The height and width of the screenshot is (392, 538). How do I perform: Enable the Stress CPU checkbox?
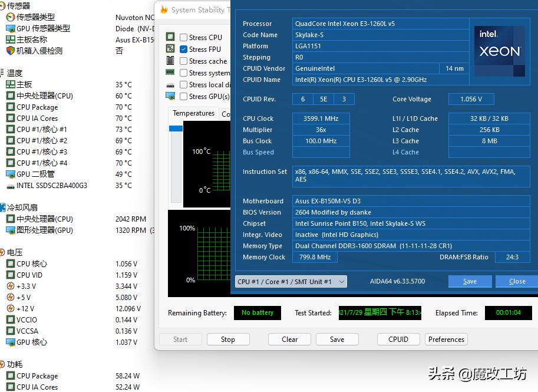click(184, 37)
